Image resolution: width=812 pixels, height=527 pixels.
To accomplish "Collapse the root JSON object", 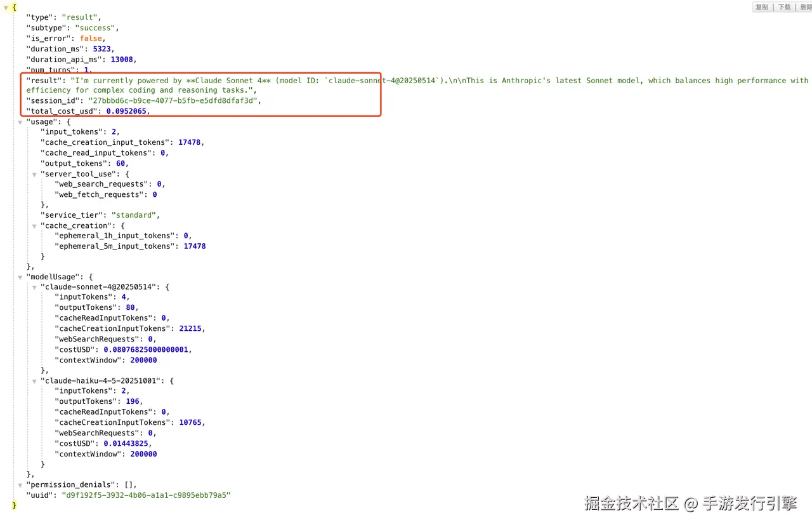I will coord(6,8).
